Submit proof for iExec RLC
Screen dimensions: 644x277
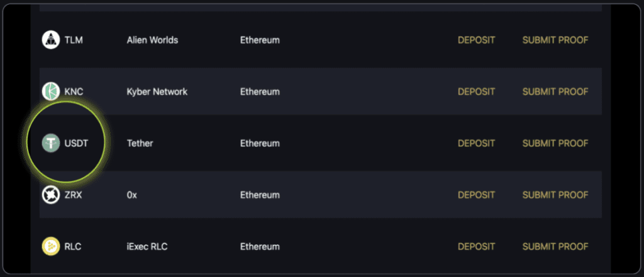point(555,247)
